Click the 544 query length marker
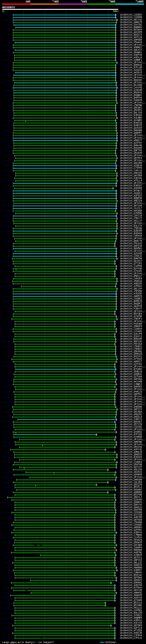The height and width of the screenshot is (644, 146). coord(115,11)
